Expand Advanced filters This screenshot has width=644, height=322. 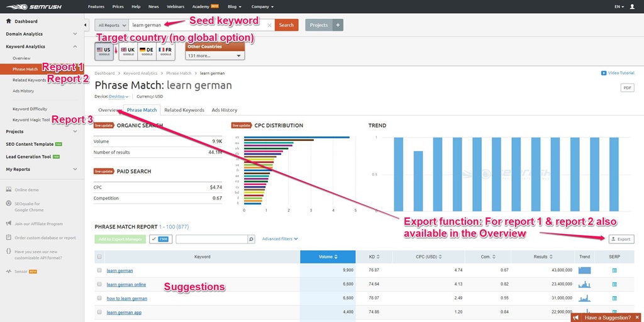[x=280, y=239]
